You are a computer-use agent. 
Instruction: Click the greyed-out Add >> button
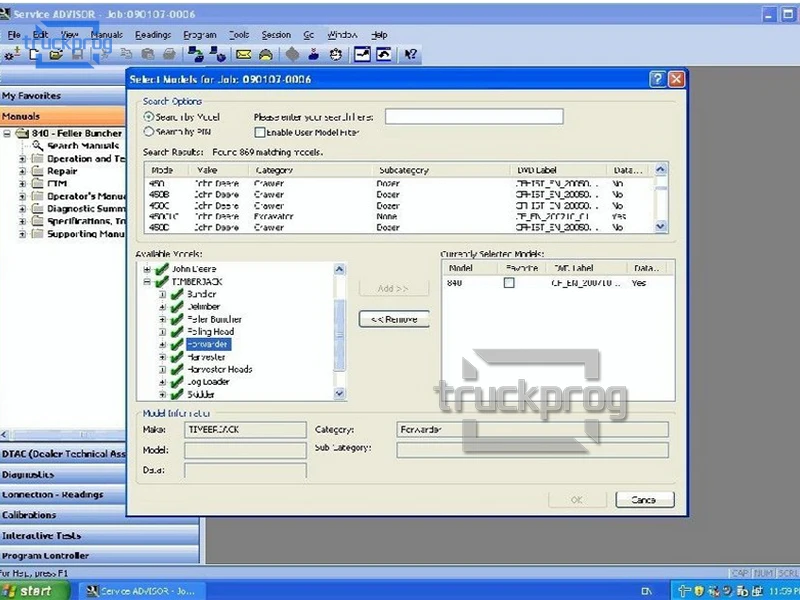(x=394, y=288)
